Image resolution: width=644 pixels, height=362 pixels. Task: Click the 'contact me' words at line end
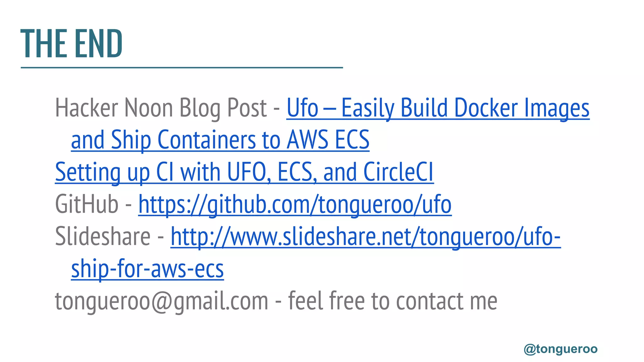[x=447, y=301]
